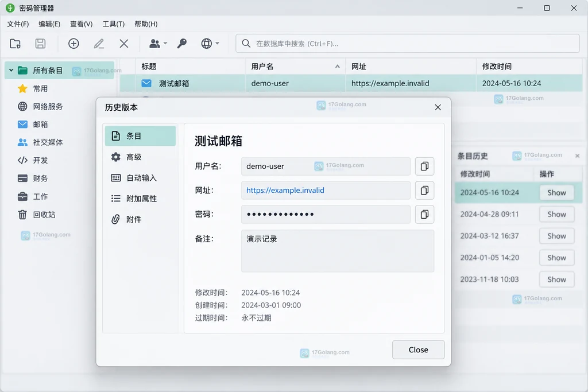This screenshot has height=392, width=588.
Task: Open the 回收站 trash group
Action: pos(36,215)
